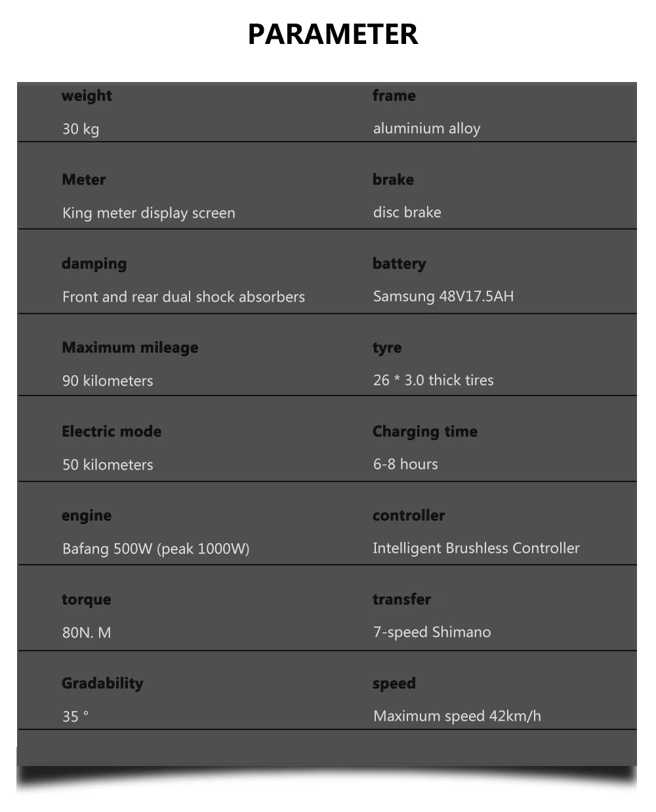Click the aluminium alloy frame value
The width and height of the screenshot is (656, 812).
pyautogui.click(x=426, y=129)
